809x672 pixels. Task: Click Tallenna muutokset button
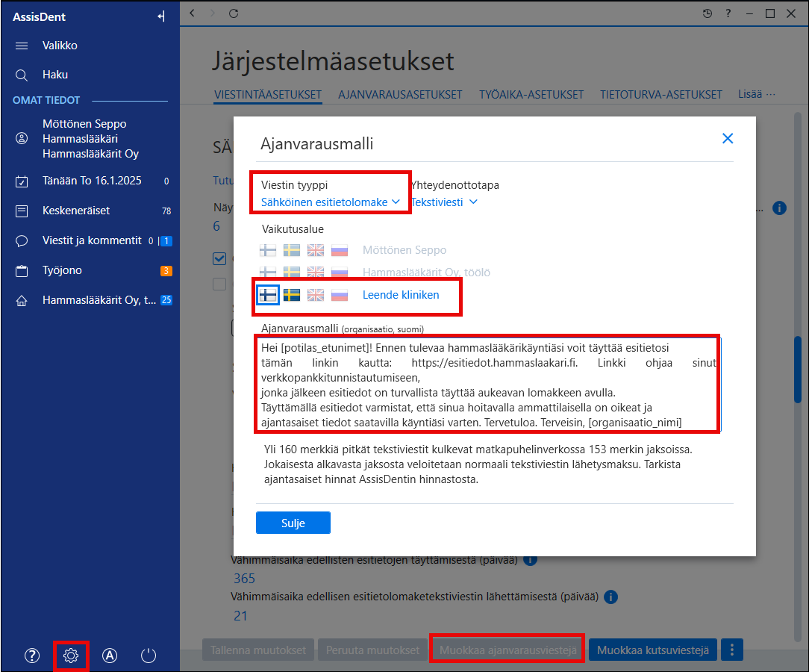258,650
